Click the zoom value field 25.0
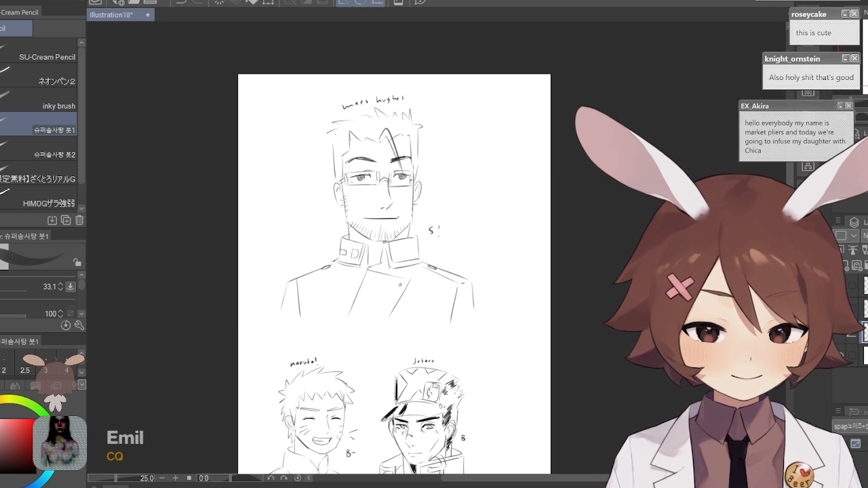Image resolution: width=868 pixels, height=488 pixels. click(x=147, y=478)
